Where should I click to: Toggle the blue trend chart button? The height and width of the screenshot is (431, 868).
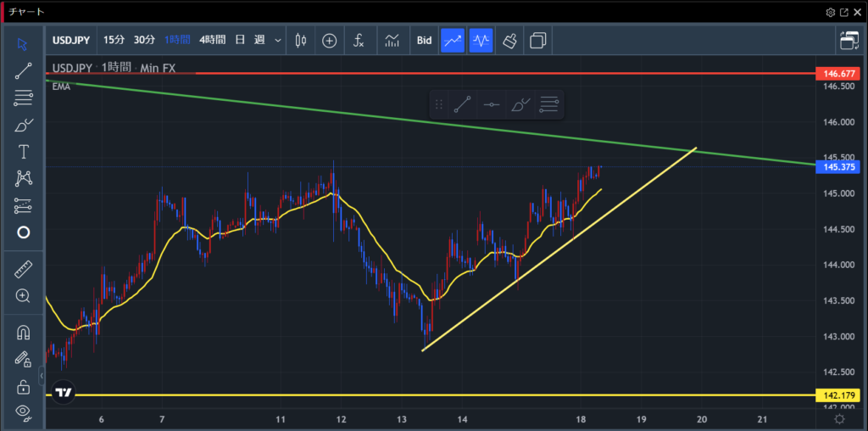pyautogui.click(x=453, y=41)
